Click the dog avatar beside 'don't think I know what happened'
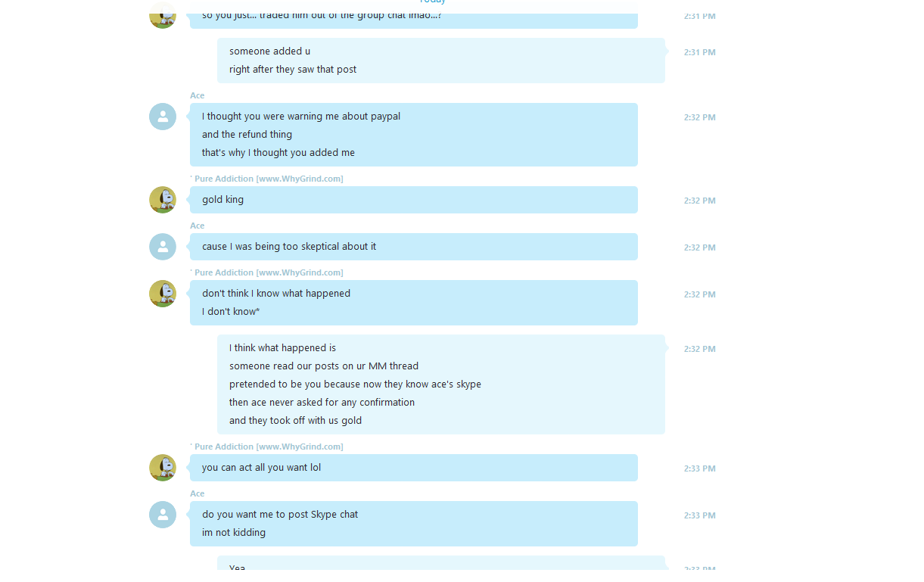This screenshot has height=582, width=924. (x=163, y=294)
